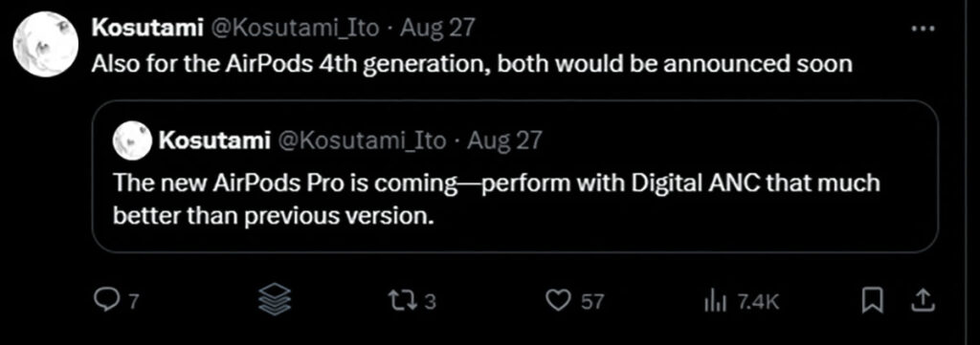
Task: Share the tweet using the upload arrow icon
Action: click(923, 302)
